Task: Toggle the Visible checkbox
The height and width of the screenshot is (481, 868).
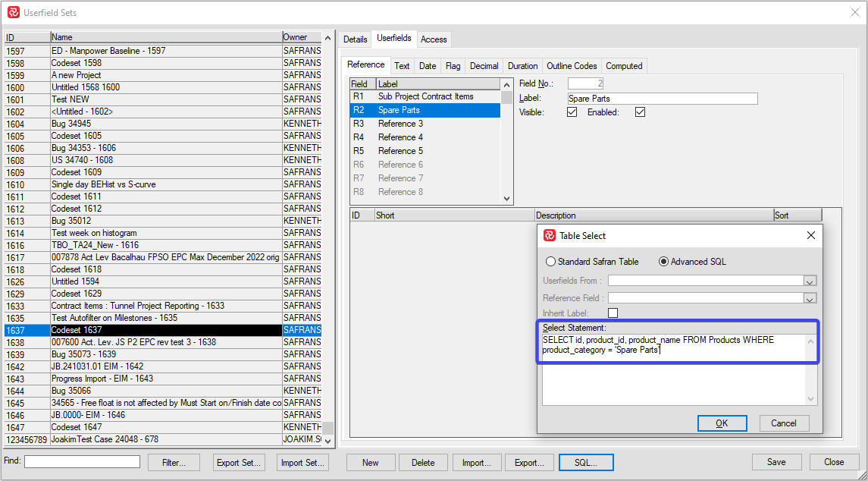Action: point(572,112)
